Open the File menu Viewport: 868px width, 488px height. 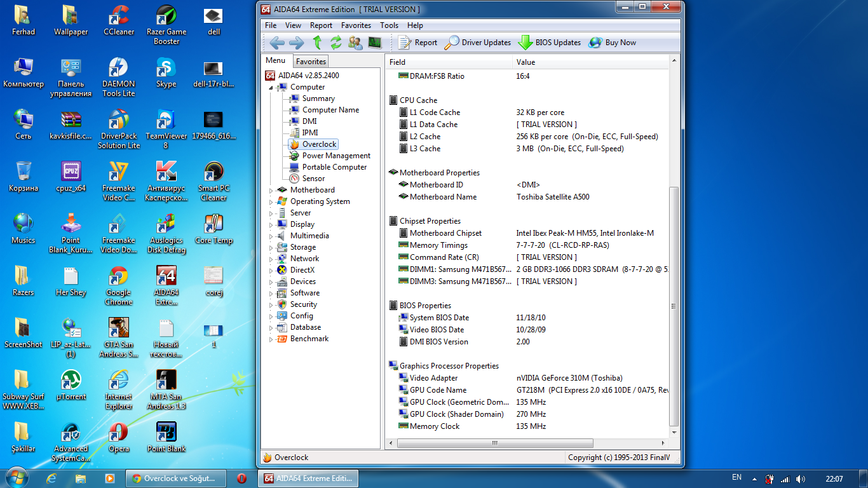click(271, 25)
